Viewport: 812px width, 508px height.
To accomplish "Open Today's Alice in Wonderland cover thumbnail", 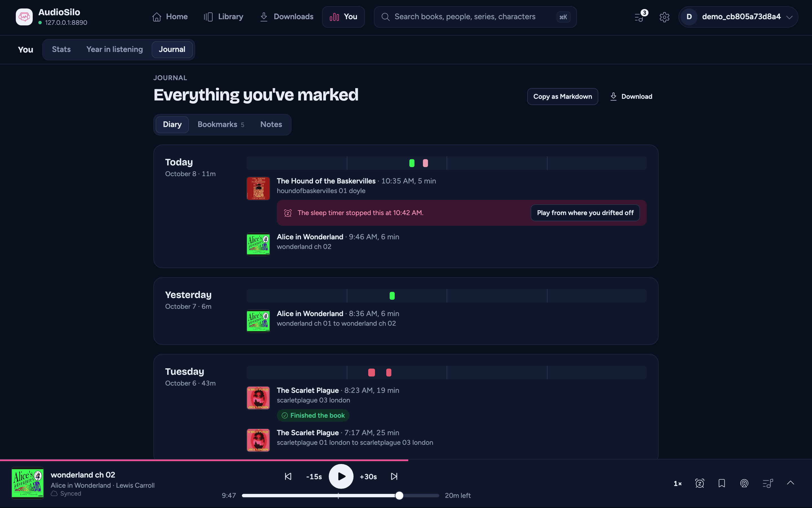I will coord(258,244).
